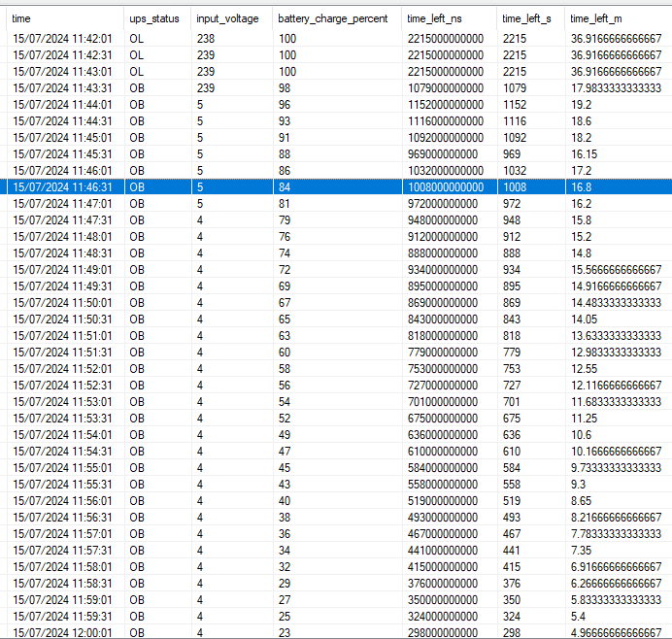Select time_left_ns value 888000000000
Screen dimensions: 672x639
tap(443, 253)
